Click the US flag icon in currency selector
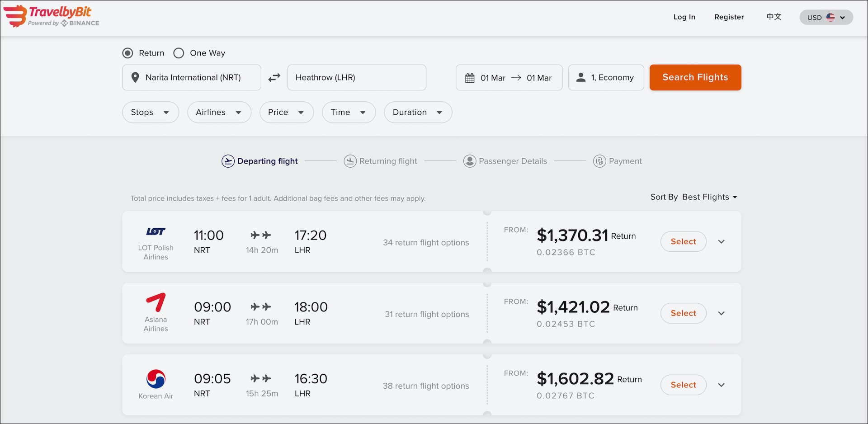868x424 pixels. point(830,17)
